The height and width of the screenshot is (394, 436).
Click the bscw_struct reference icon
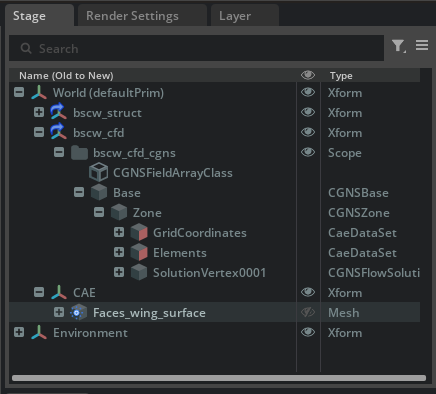[59, 112]
